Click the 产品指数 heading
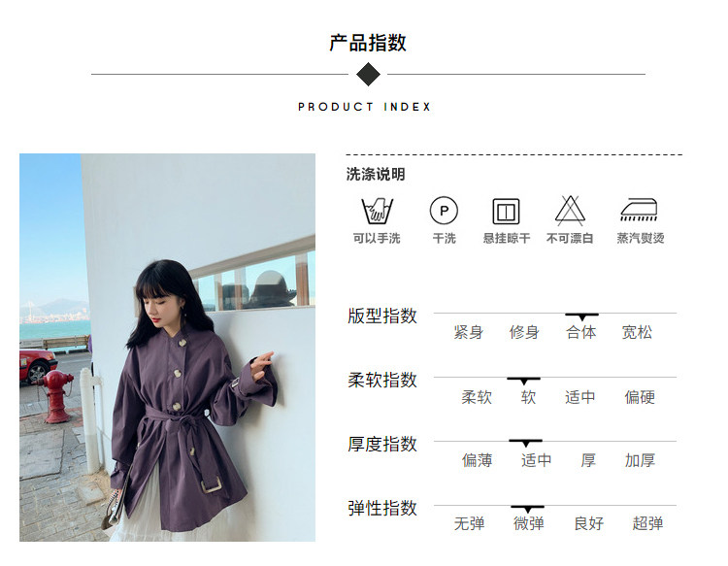Viewport: 728px width, 566px height. click(x=368, y=43)
